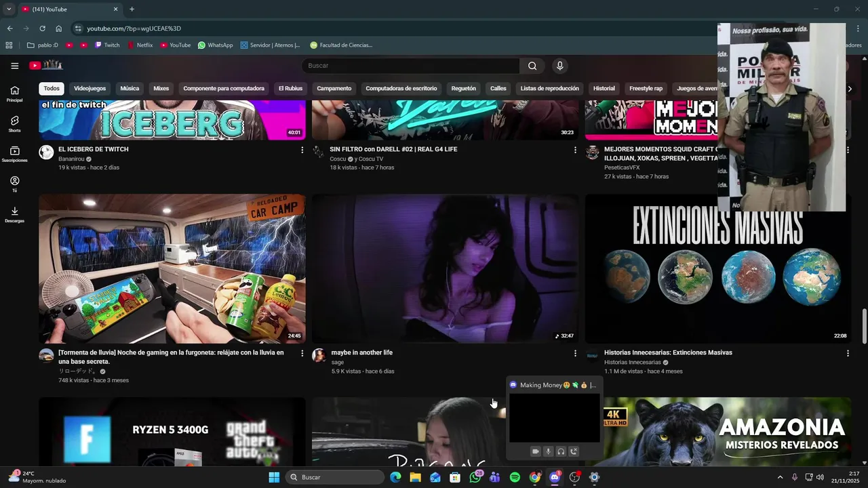868x488 pixels.
Task: Open Chrome tab search dropdown
Action: point(9,9)
